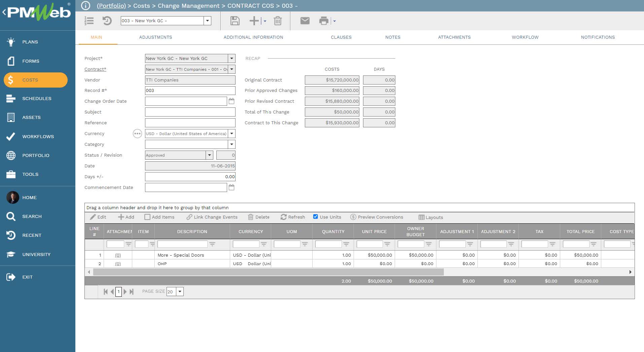Switch to the Attachments tab

pyautogui.click(x=454, y=37)
